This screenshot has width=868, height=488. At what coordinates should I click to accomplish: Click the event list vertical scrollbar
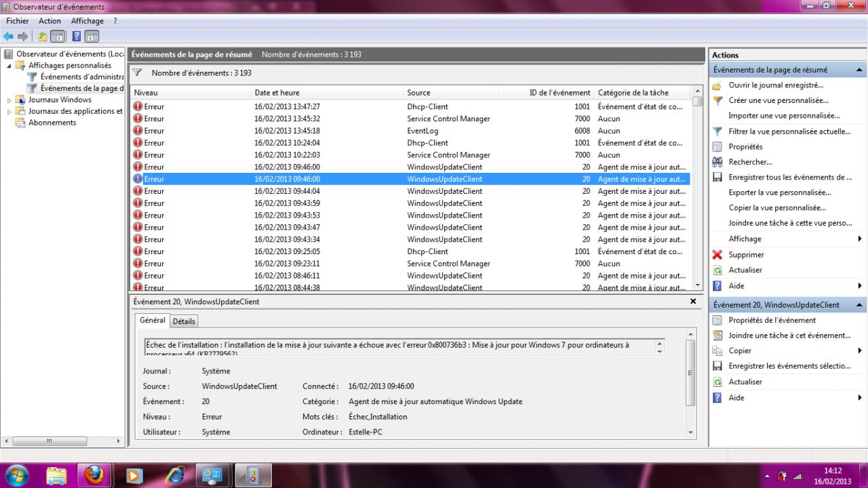point(698,188)
